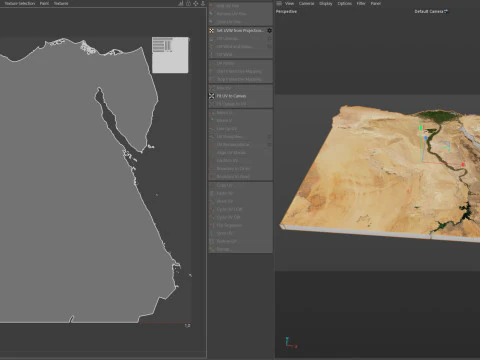Viewport: 480px width, 360px height.
Task: Select the Mirror V command
Action: coord(224,121)
